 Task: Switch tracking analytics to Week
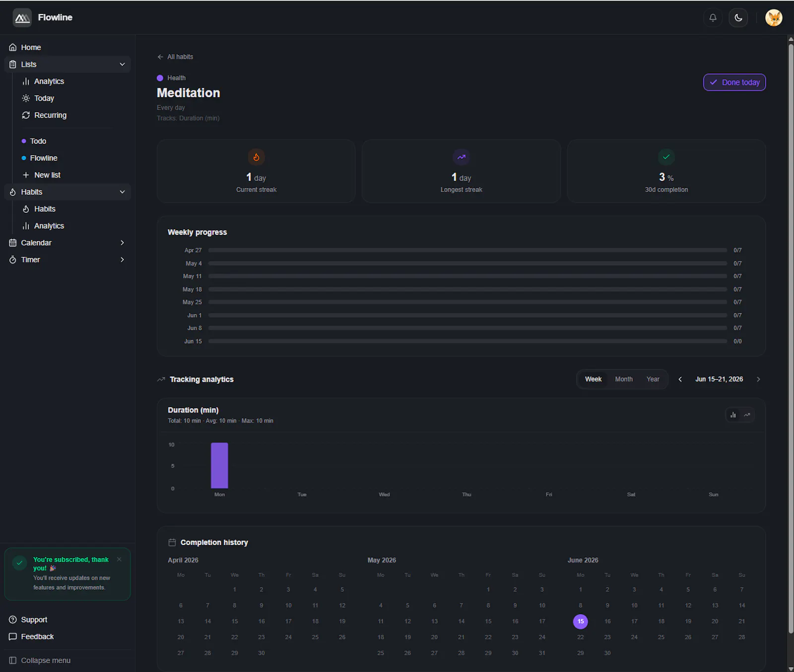click(x=593, y=379)
